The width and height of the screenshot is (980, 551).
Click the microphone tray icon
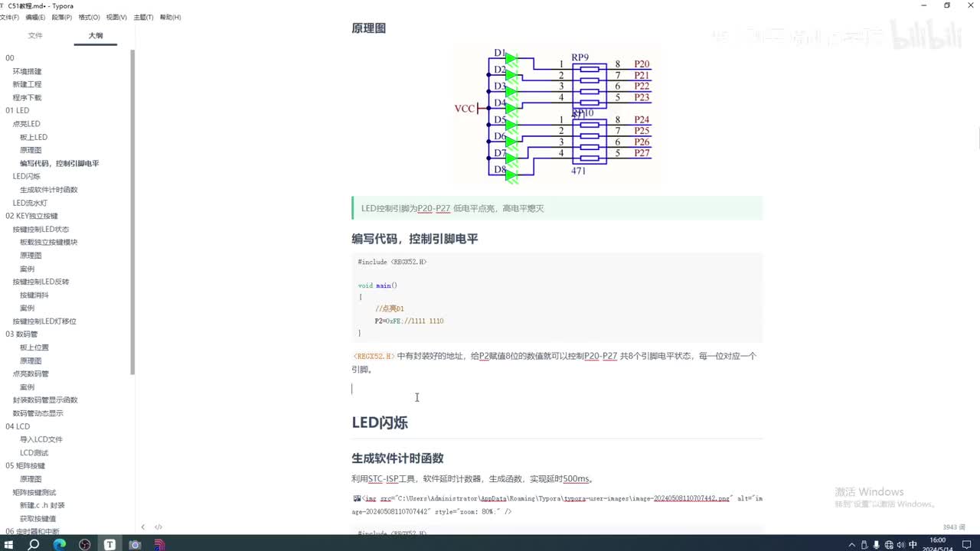[877, 545]
